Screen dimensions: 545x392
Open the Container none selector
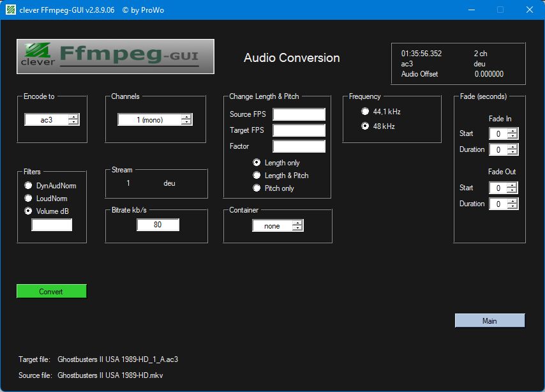click(278, 226)
